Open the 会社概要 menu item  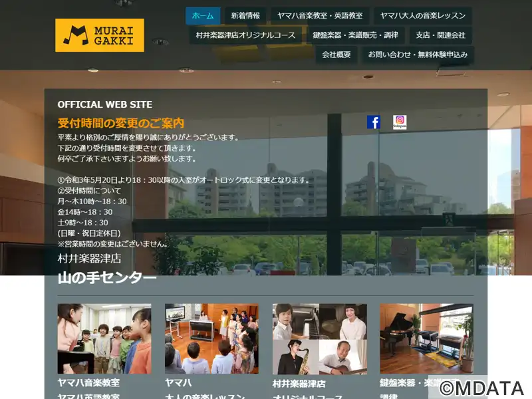click(336, 55)
